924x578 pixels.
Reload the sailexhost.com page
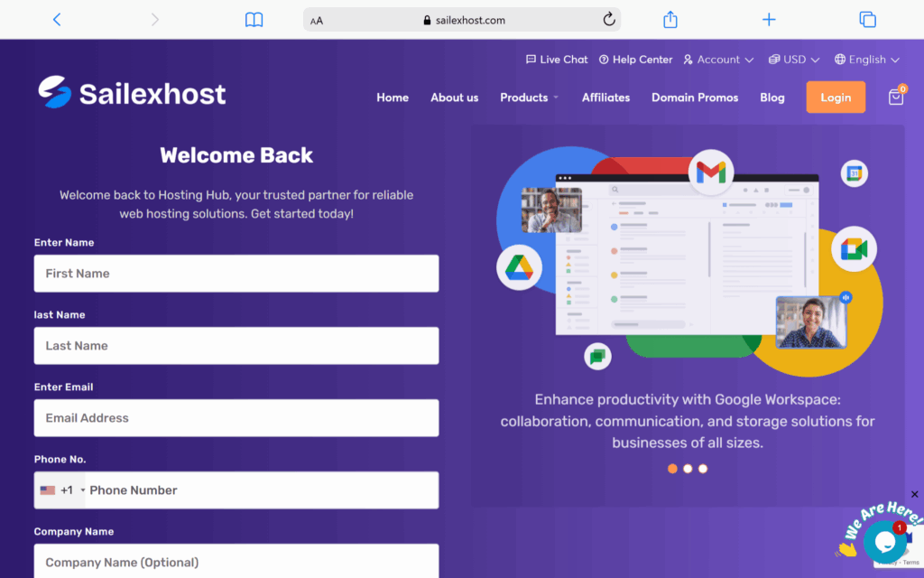coord(609,20)
